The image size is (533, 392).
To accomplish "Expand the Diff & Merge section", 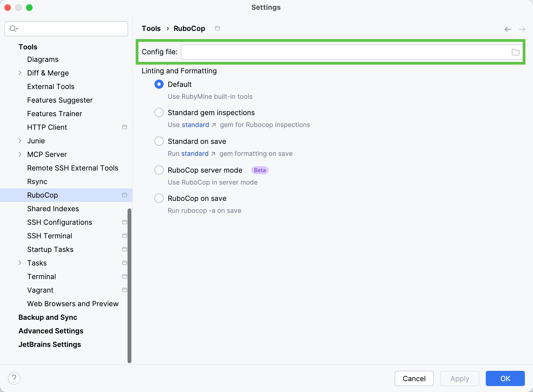I will pyautogui.click(x=20, y=73).
